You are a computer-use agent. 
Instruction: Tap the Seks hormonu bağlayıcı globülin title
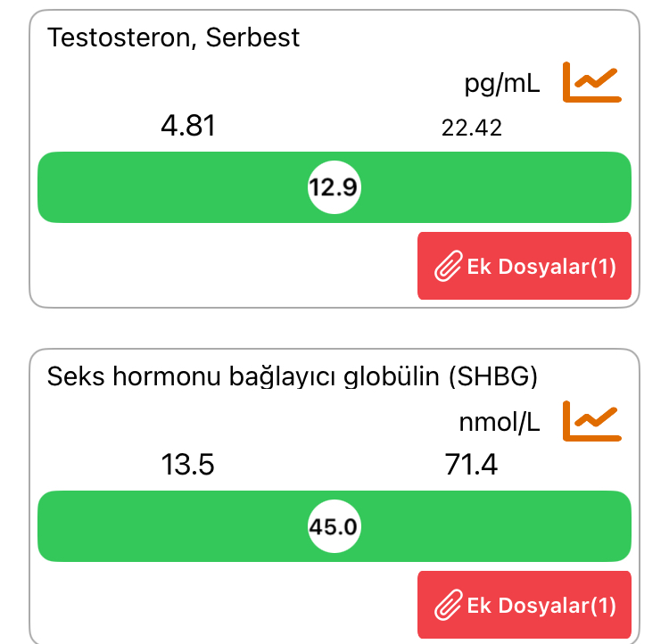point(293,376)
